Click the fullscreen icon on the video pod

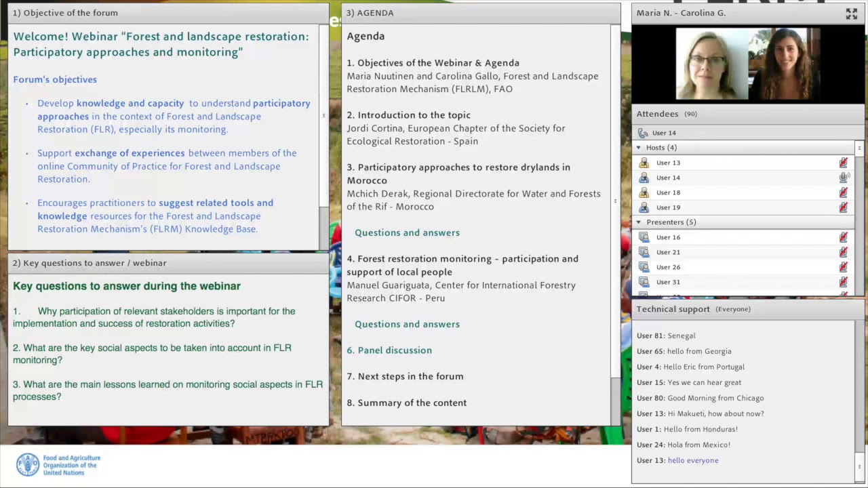tap(852, 13)
